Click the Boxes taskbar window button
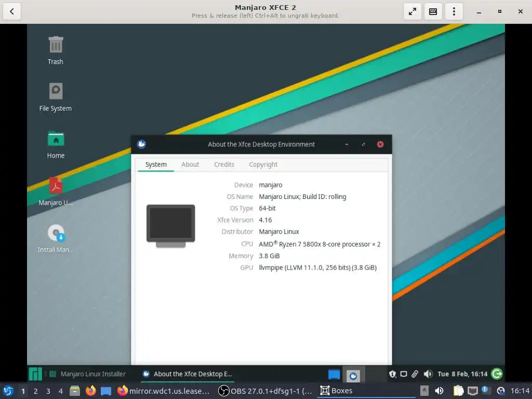The height and width of the screenshot is (399, 532). coord(366,391)
